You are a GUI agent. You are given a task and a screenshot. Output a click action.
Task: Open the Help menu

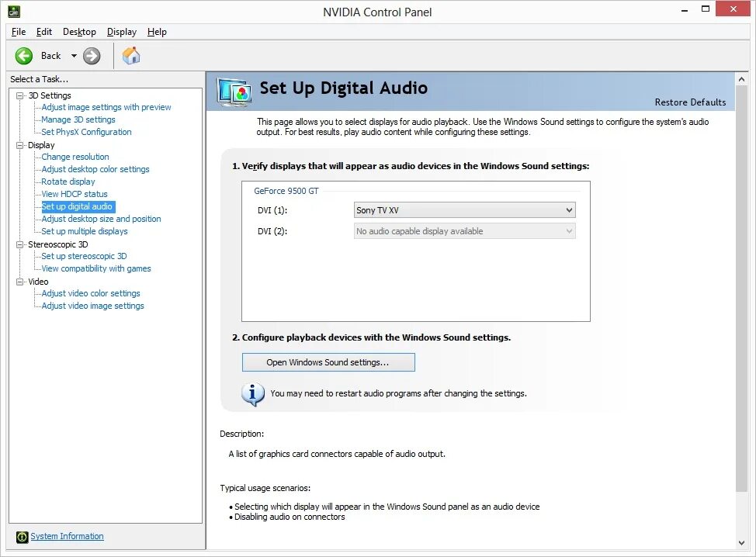tap(158, 32)
